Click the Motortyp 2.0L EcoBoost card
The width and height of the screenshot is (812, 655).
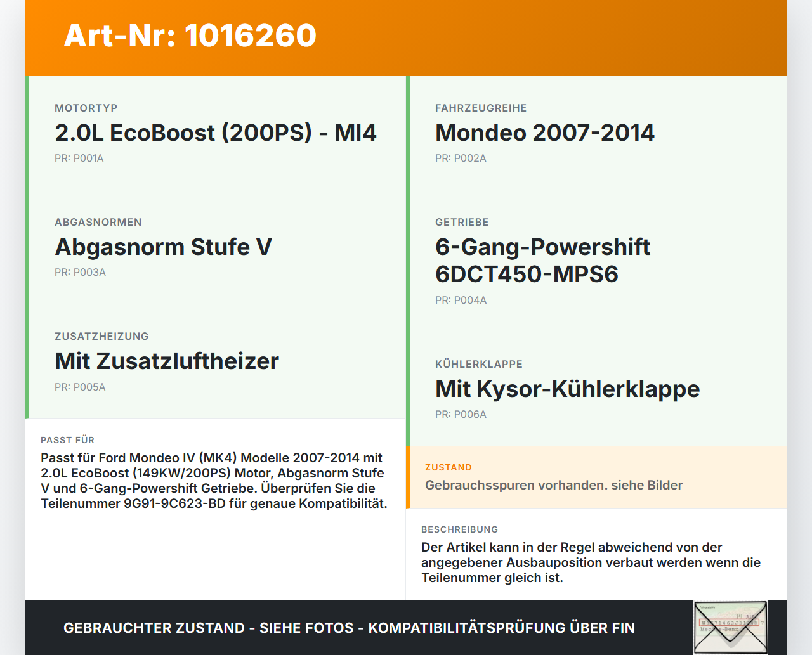coord(216,133)
